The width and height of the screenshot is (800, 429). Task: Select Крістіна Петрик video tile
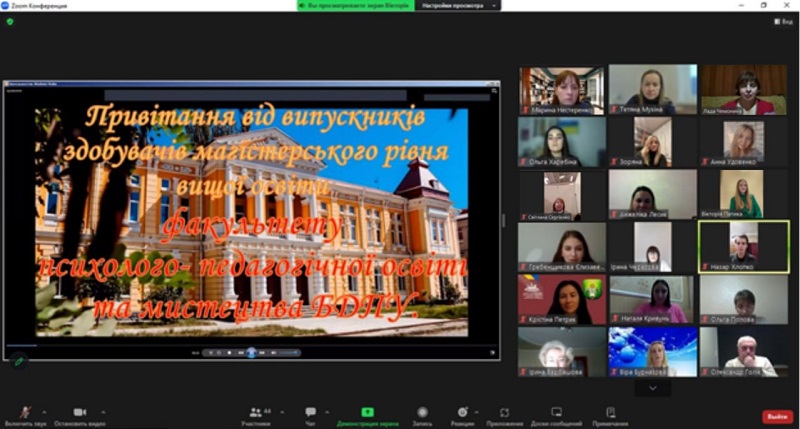(562, 299)
